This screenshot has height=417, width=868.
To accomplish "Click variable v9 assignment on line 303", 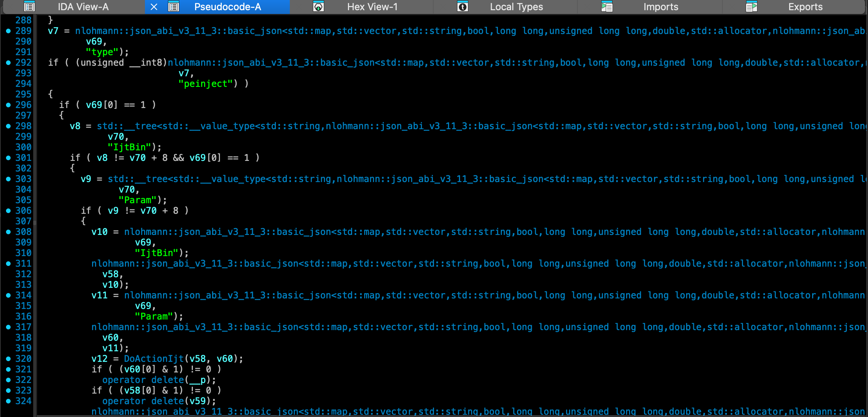I will click(86, 179).
